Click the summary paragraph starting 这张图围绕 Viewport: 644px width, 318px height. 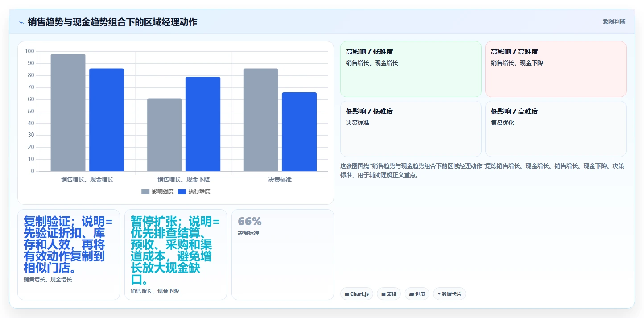tap(482, 170)
